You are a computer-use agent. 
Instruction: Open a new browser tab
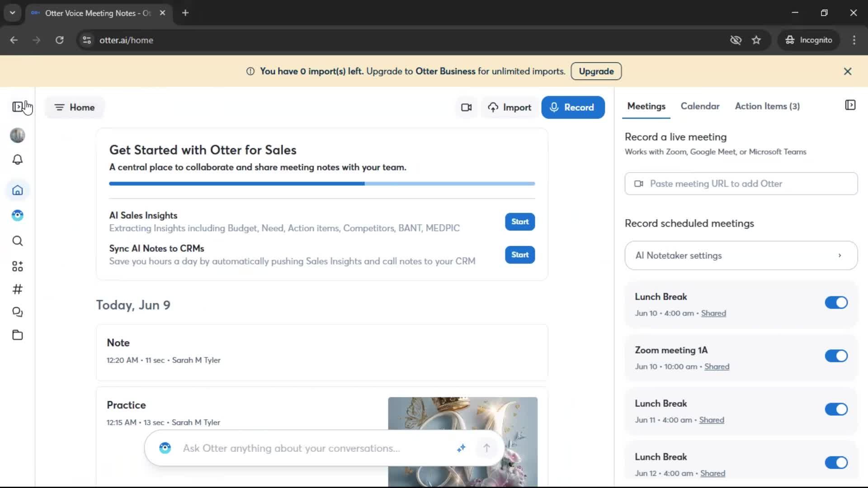185,13
